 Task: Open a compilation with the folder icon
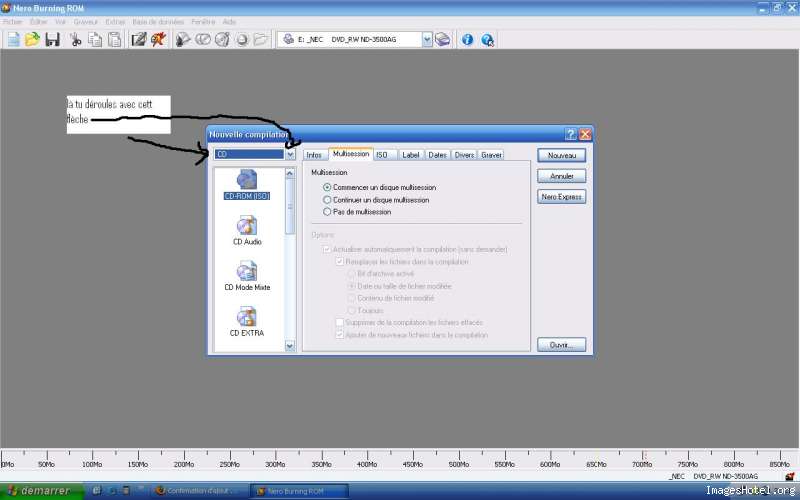(x=33, y=39)
